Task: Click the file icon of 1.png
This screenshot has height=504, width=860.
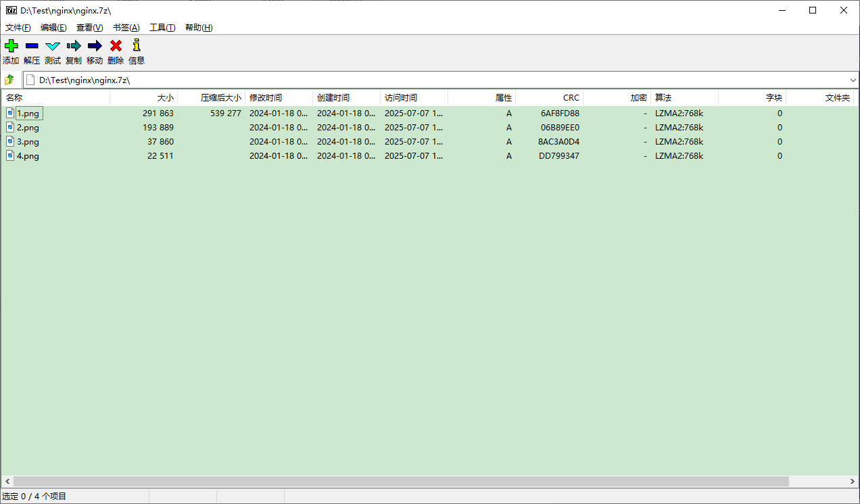Action: tap(10, 113)
